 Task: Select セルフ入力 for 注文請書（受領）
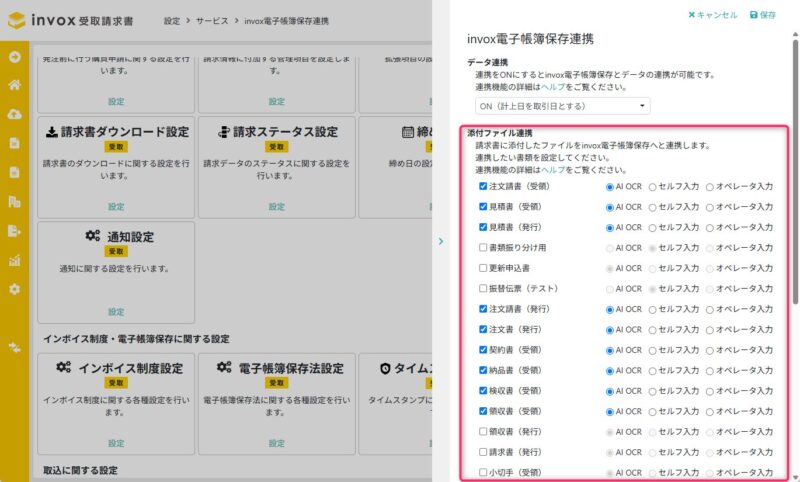click(653, 187)
